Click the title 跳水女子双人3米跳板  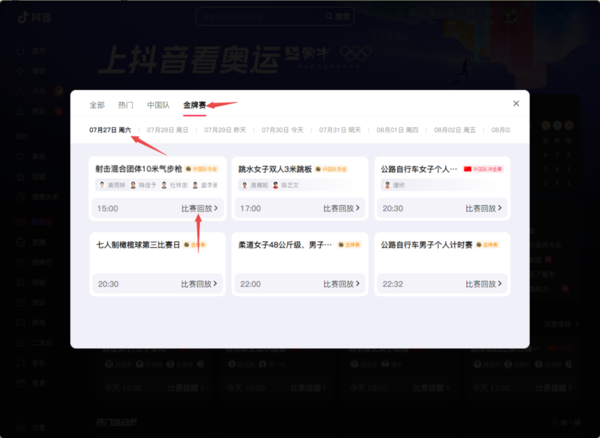pyautogui.click(x=275, y=169)
